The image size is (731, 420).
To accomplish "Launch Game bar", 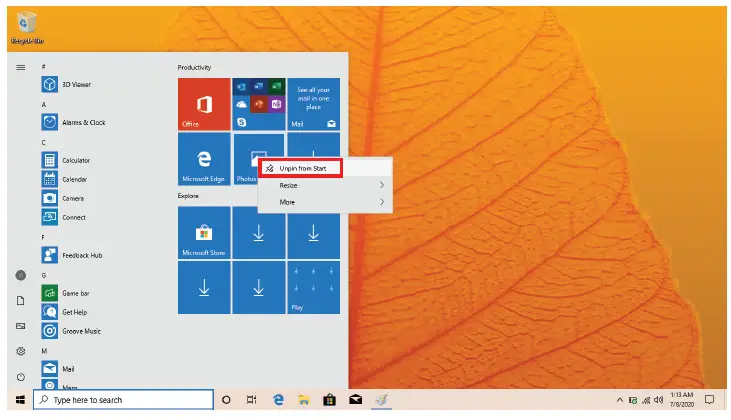I will tap(66, 293).
